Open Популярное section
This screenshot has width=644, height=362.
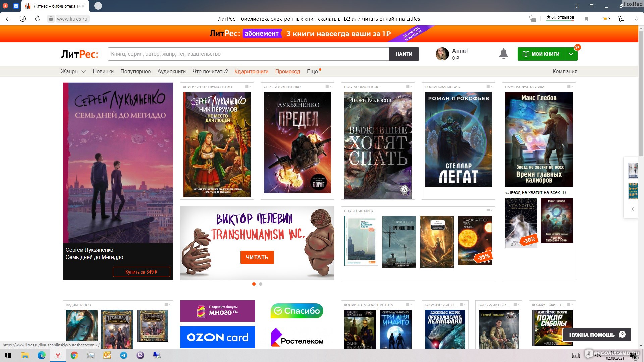[136, 71]
